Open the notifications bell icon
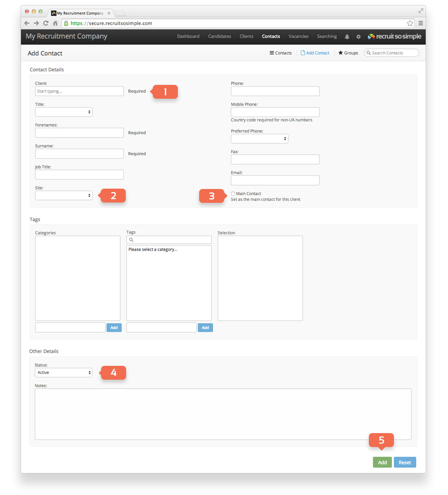This screenshot has width=448, height=495. tap(347, 37)
